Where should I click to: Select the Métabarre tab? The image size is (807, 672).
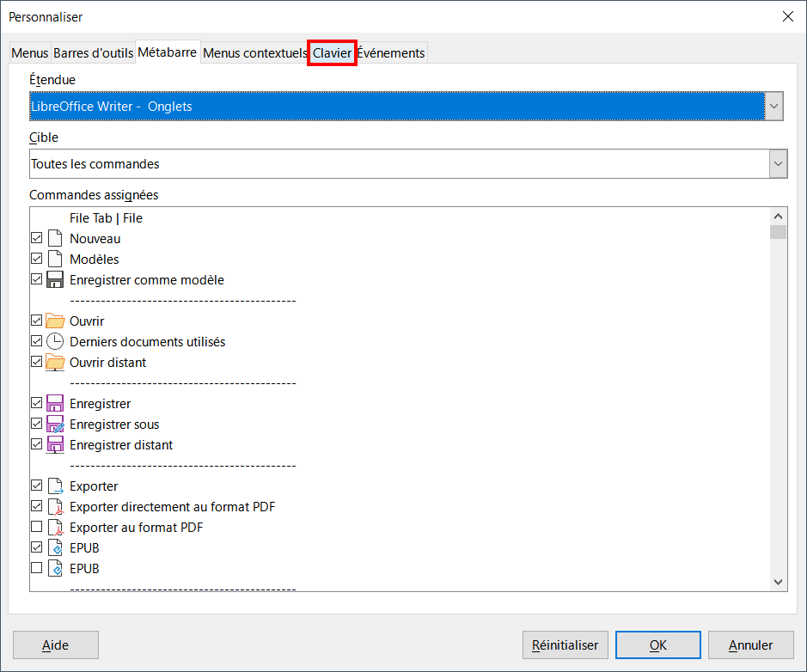[x=168, y=52]
